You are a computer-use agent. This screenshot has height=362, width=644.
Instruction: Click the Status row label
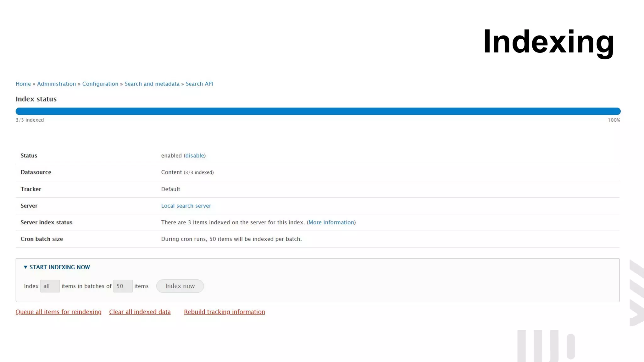tap(29, 156)
